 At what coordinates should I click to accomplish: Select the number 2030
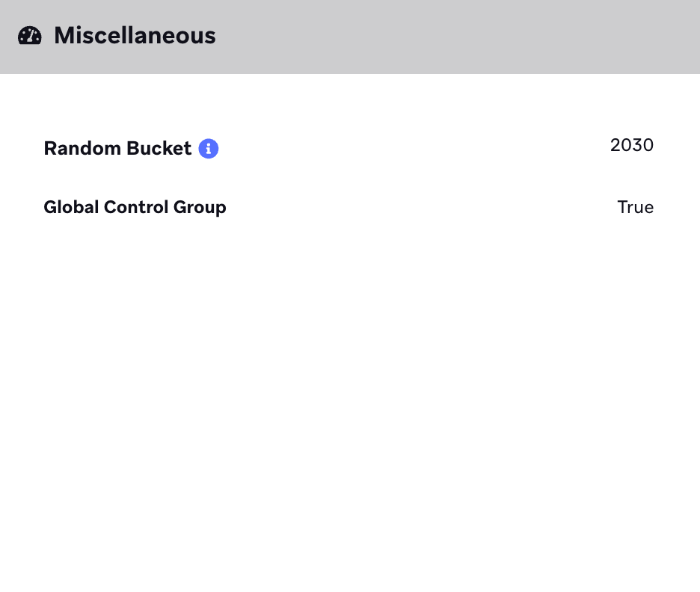coord(632,145)
